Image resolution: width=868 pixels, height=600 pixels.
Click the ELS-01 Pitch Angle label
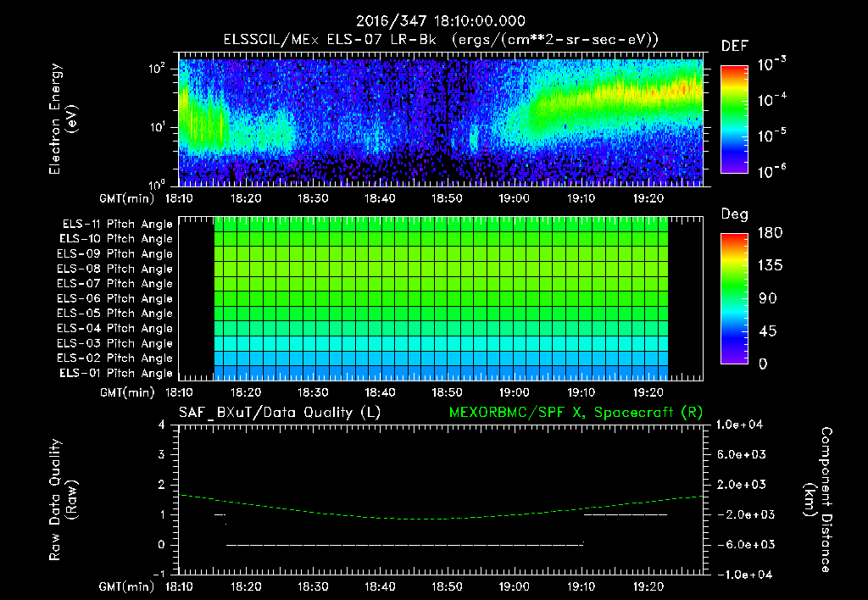(116, 373)
